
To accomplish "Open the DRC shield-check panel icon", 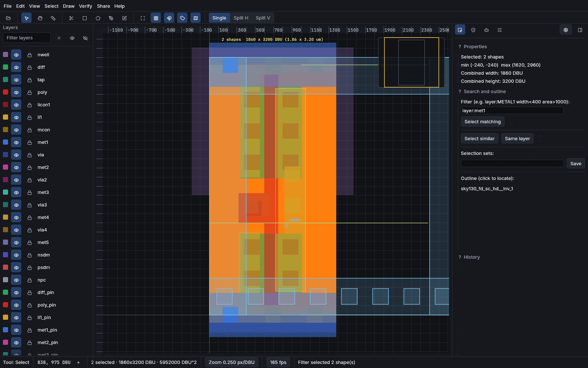I will (473, 30).
